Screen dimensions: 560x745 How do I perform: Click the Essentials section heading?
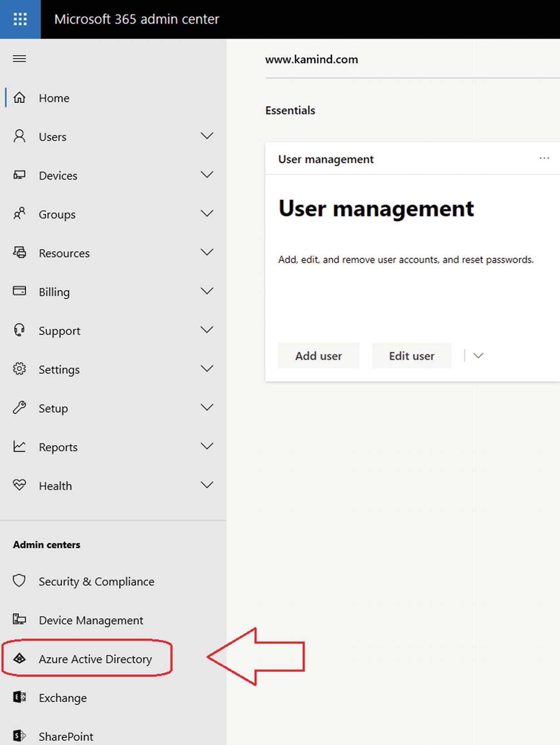pyautogui.click(x=290, y=110)
